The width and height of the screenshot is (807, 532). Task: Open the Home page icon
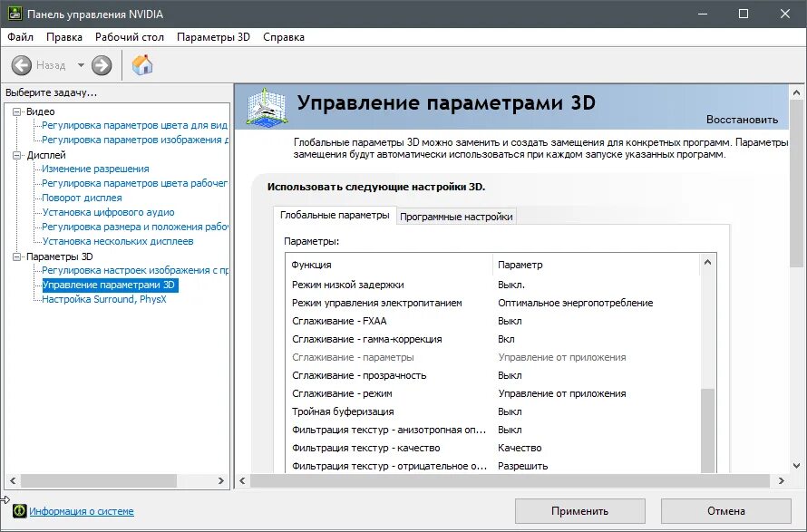pos(142,65)
